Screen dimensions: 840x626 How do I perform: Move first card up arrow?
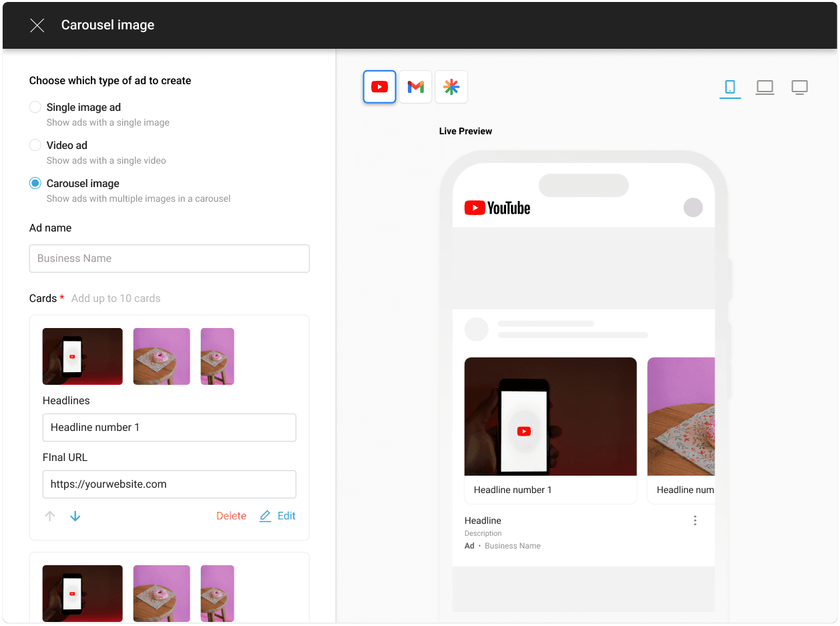pos(50,516)
